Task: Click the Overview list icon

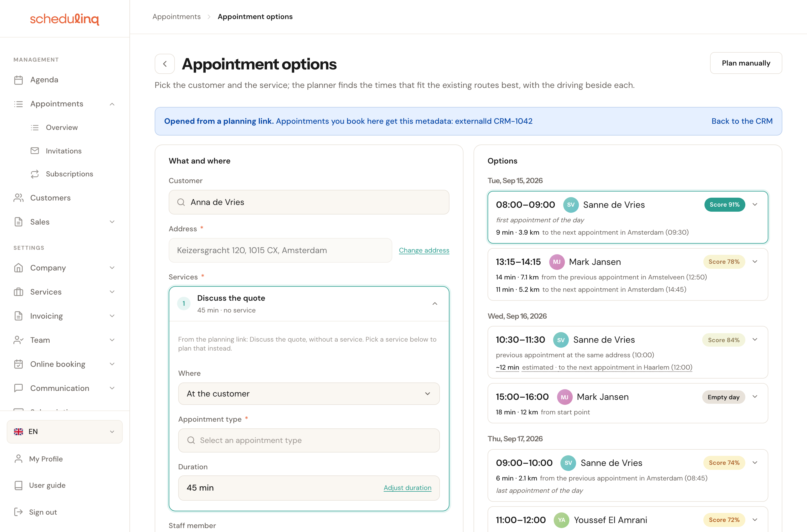Action: click(x=35, y=128)
